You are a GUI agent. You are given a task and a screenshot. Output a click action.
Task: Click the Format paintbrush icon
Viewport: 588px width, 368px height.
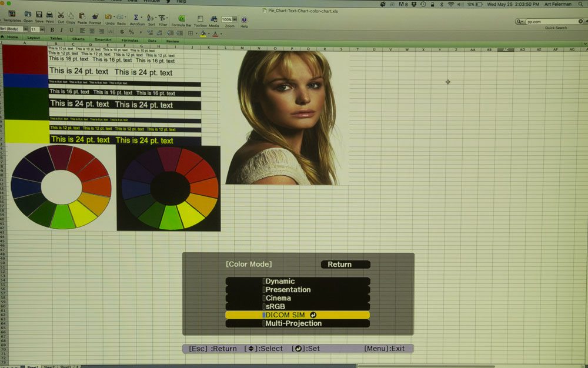(95, 16)
